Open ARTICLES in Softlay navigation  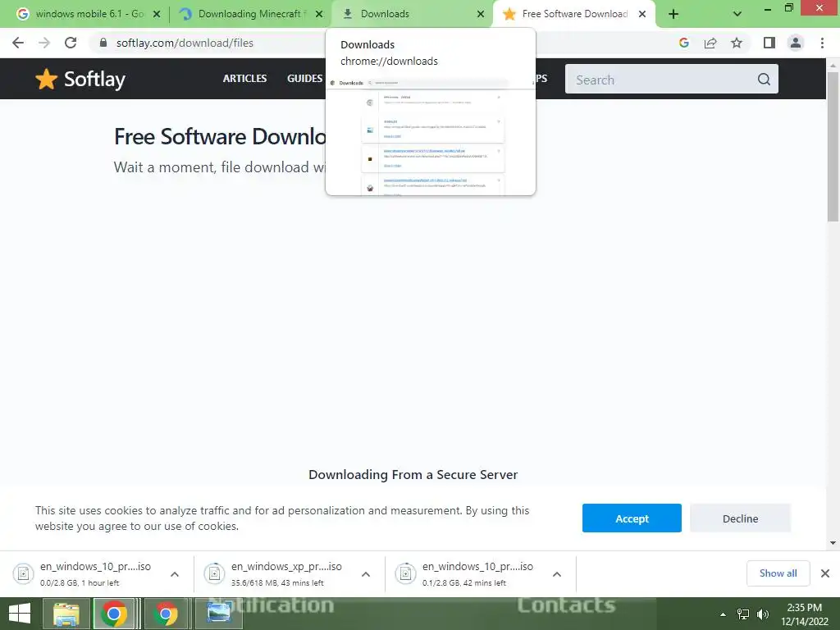[244, 79]
